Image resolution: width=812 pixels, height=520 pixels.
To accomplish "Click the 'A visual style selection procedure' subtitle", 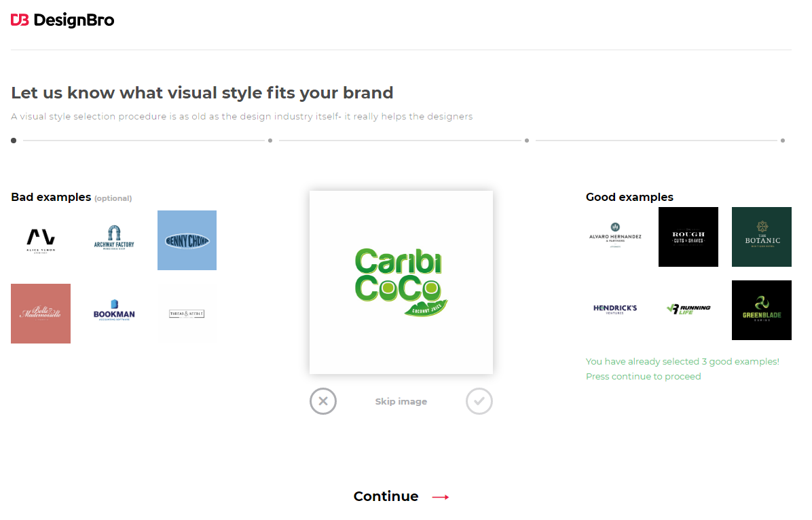I will [242, 117].
